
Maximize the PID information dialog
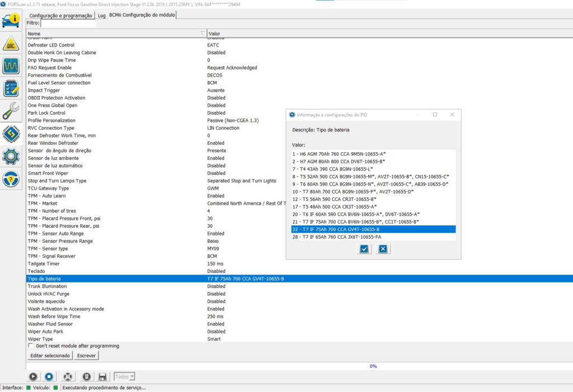[x=435, y=115]
